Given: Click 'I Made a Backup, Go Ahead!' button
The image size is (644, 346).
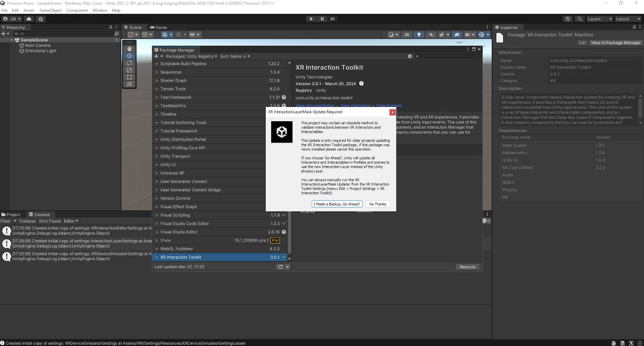Looking at the screenshot, I should (337, 204).
